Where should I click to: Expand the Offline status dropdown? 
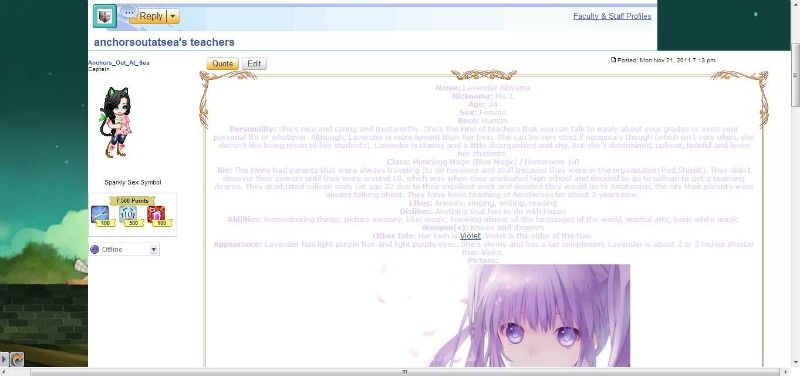(x=154, y=249)
